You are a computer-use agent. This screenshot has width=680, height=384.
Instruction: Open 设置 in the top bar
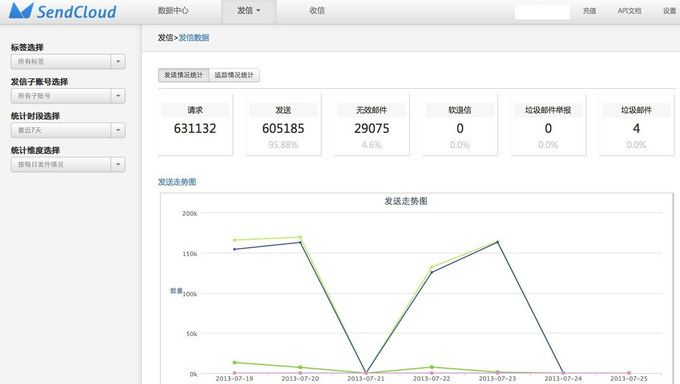tap(670, 11)
